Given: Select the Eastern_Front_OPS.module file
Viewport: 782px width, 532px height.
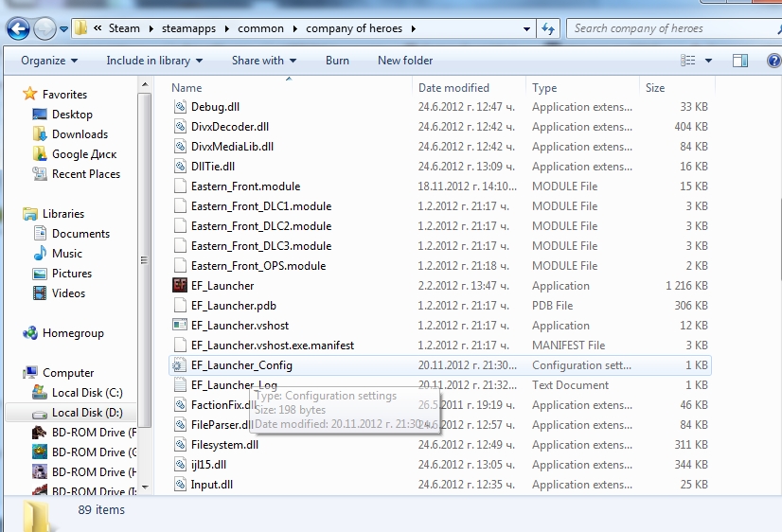Looking at the screenshot, I should pos(258,266).
